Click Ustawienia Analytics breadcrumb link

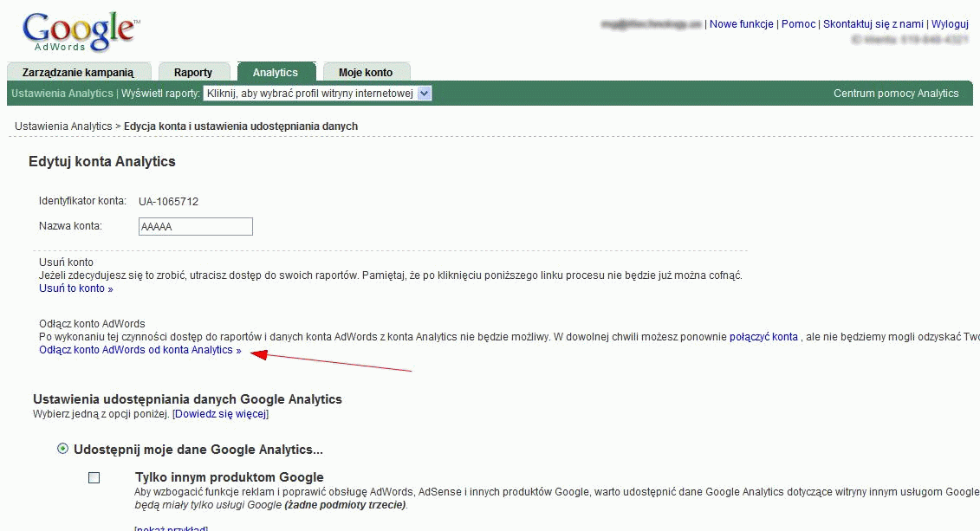[x=64, y=126]
